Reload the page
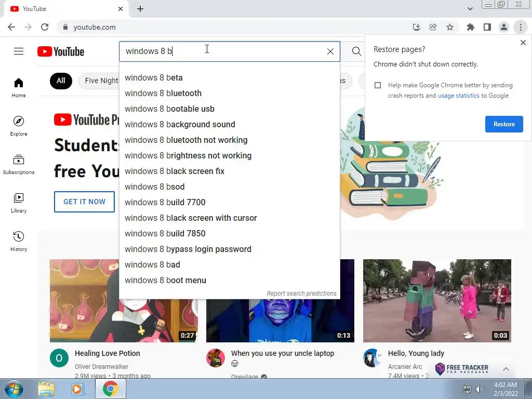This screenshot has width=532, height=399. click(x=45, y=27)
